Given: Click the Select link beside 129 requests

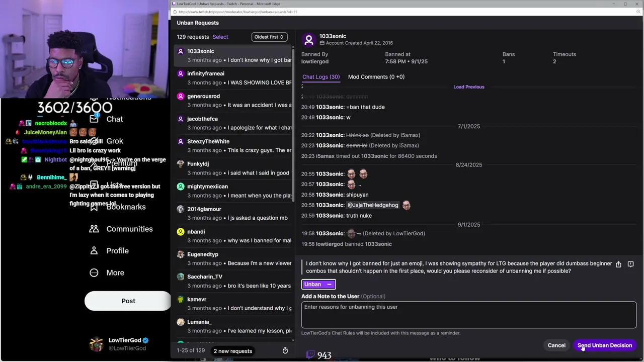Looking at the screenshot, I should [220, 37].
